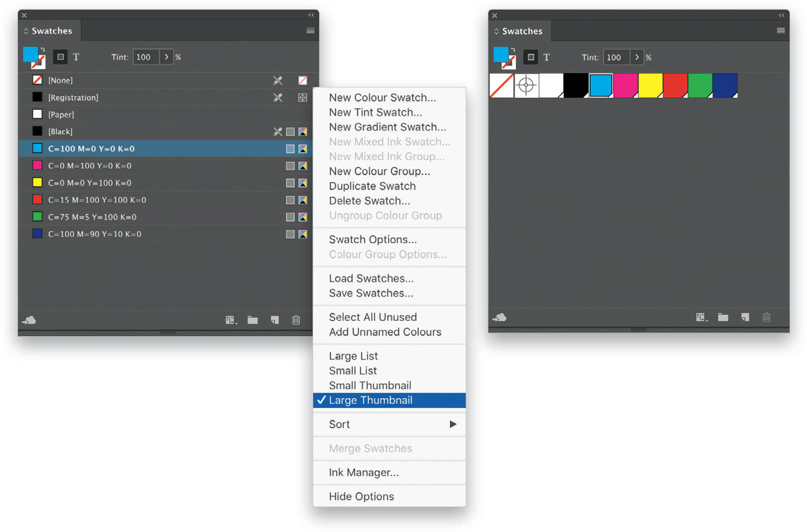Open Swatch Options... from menu
Viewport: 807px width, 532px height.
tap(389, 239)
